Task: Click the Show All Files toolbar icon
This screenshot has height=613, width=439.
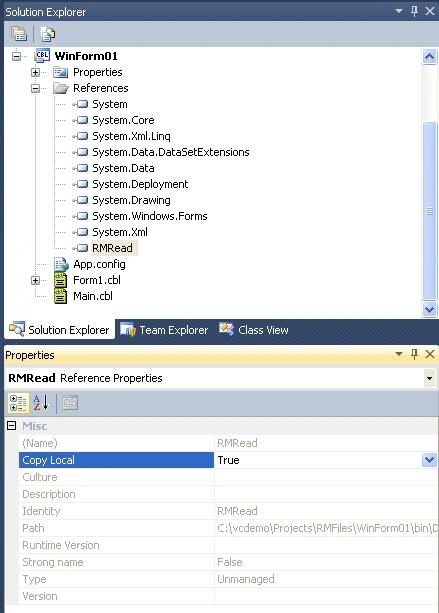Action: coord(47,34)
